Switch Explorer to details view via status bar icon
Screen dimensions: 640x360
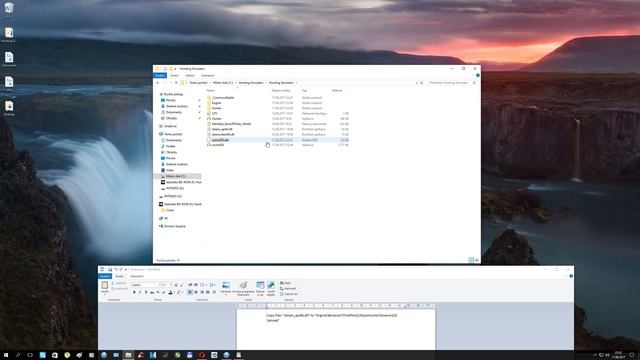(x=471, y=260)
